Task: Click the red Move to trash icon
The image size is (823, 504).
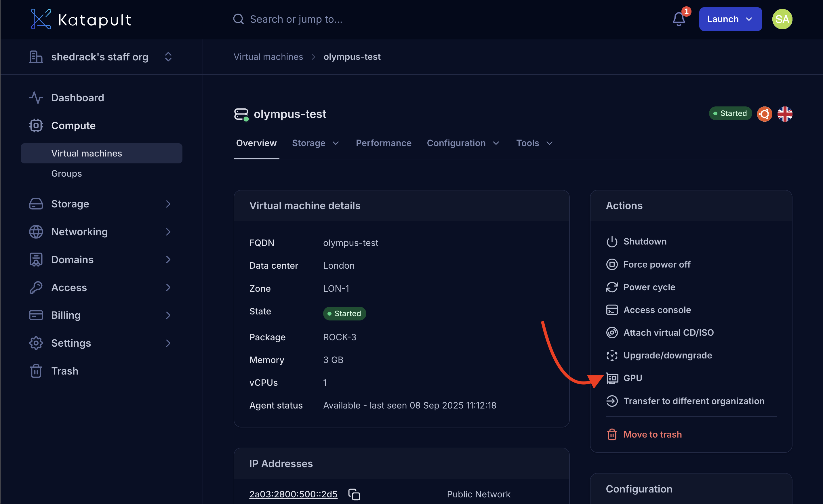Action: 611,434
